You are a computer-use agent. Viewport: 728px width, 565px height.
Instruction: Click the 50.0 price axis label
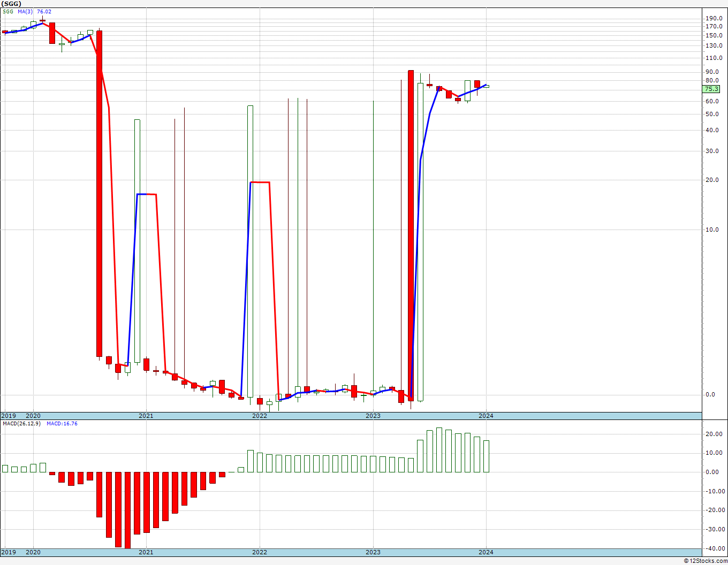712,114
